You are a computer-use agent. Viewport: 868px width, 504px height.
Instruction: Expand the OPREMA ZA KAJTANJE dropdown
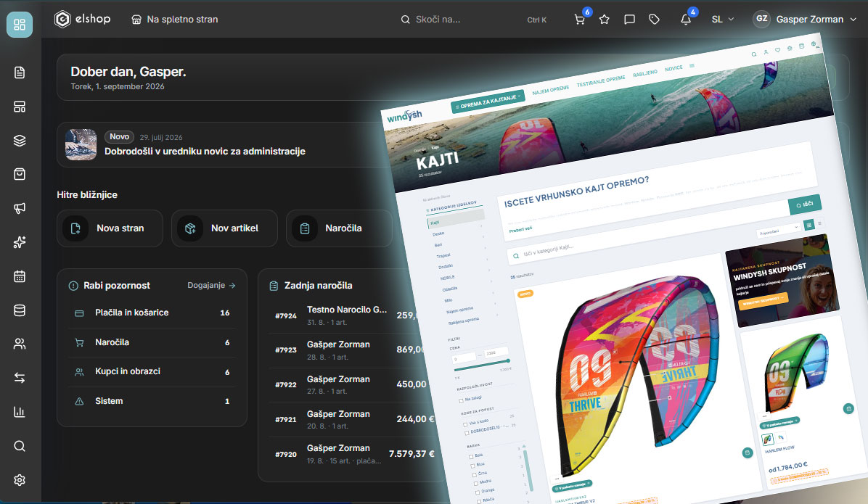click(x=488, y=102)
